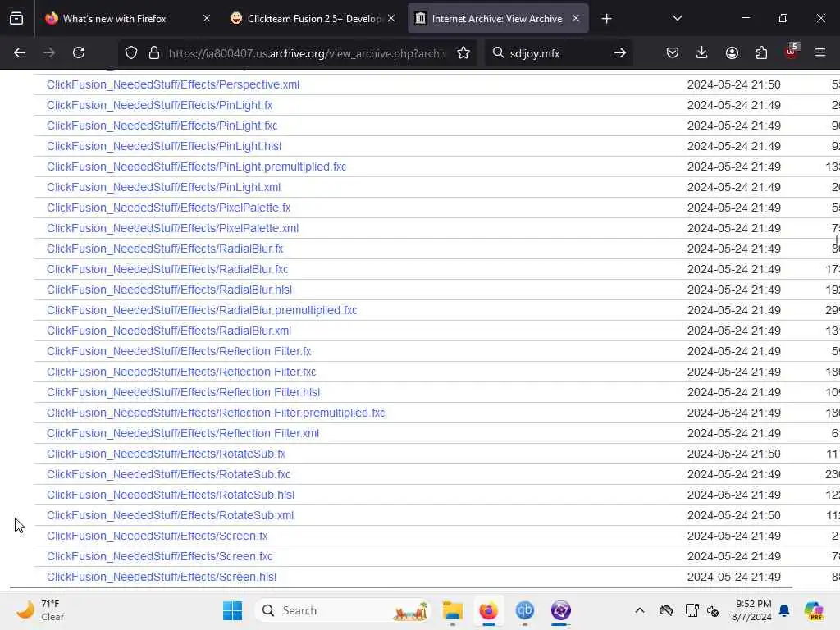Screen dimensions: 840x630
Task: Open the Firefox View button
Action: coord(16,18)
